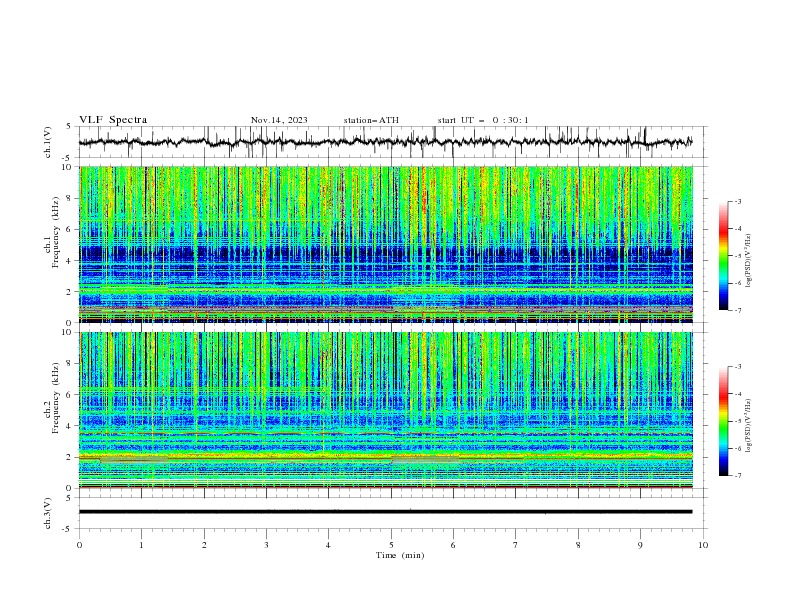Screen dimensions: 792x612
Task: Click the ch.2 spectrogram color scale bar
Action: click(x=723, y=421)
